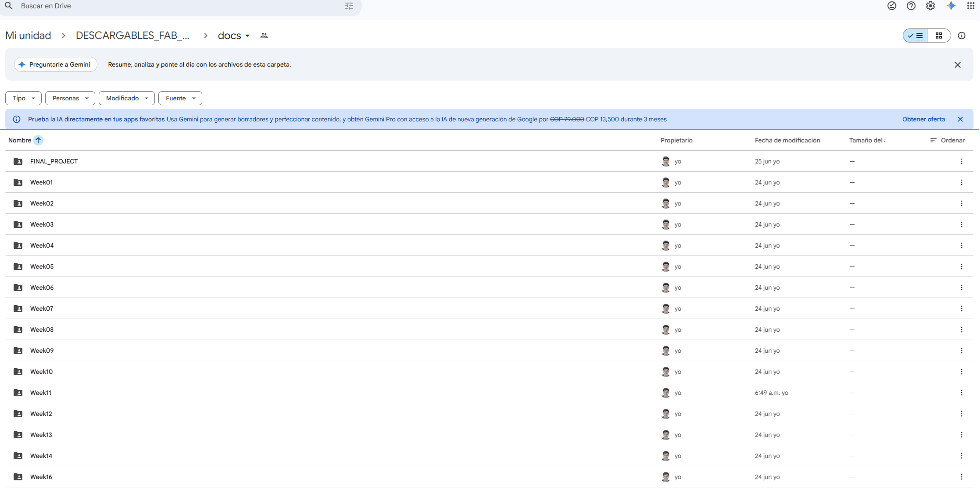Switch to grid view layout

click(939, 35)
